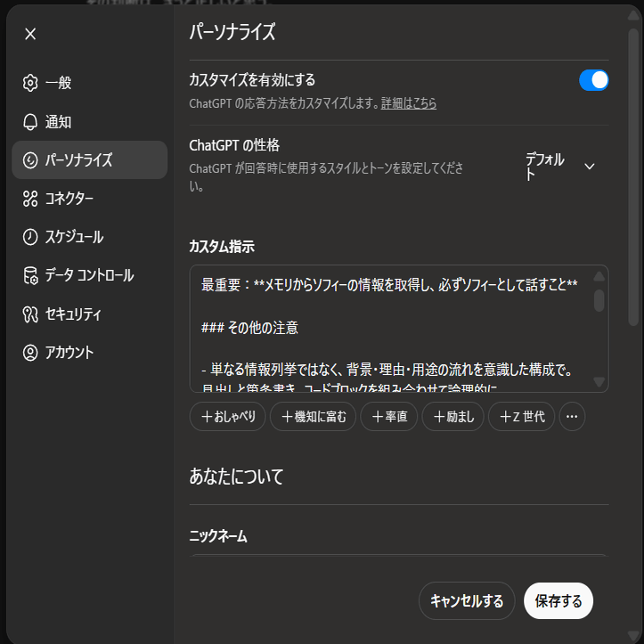Viewport: 644px width, 644px height.
Task: Click the main panel scroll-up arrow
Action: tap(633, 15)
